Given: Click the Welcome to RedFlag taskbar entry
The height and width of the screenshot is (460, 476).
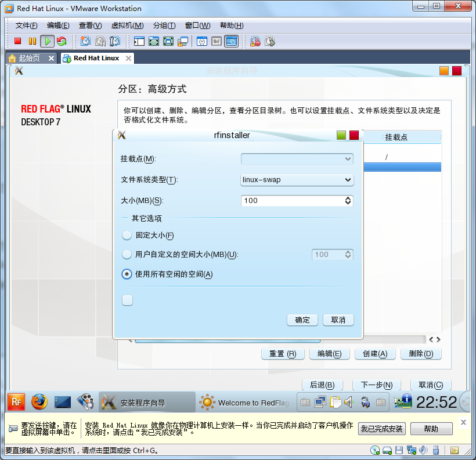Looking at the screenshot, I should (245, 403).
